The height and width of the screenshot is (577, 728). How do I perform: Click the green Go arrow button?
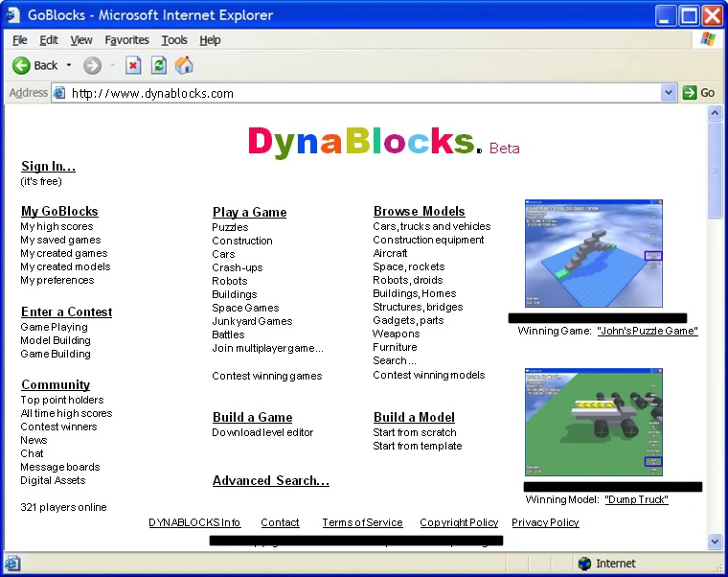pos(690,93)
